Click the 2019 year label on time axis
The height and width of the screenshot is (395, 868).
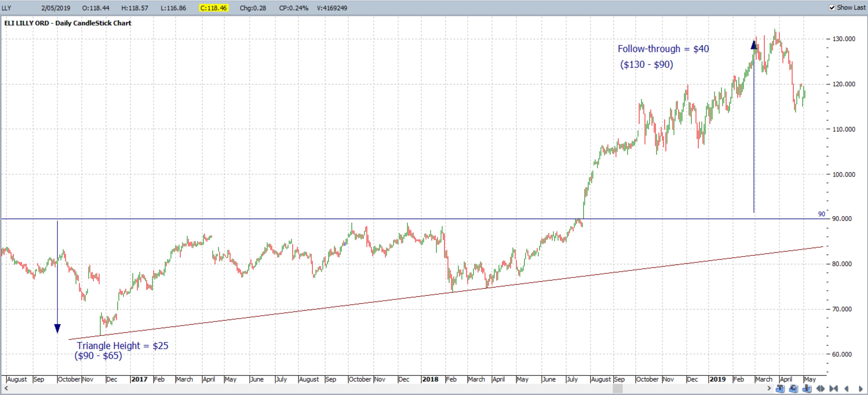click(x=717, y=379)
